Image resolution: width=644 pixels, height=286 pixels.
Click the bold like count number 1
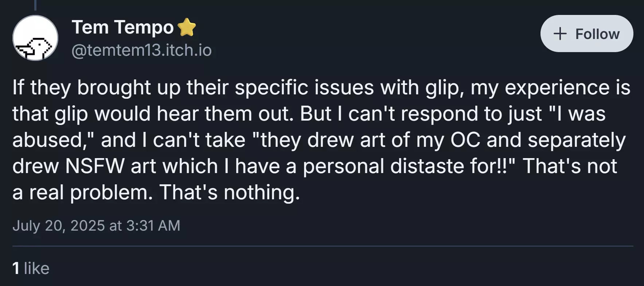(16, 269)
